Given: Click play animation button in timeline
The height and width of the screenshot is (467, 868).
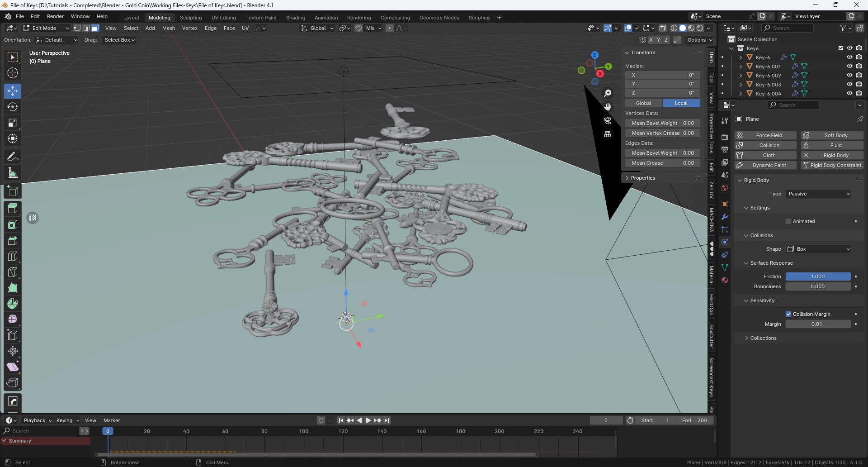Looking at the screenshot, I should 368,420.
